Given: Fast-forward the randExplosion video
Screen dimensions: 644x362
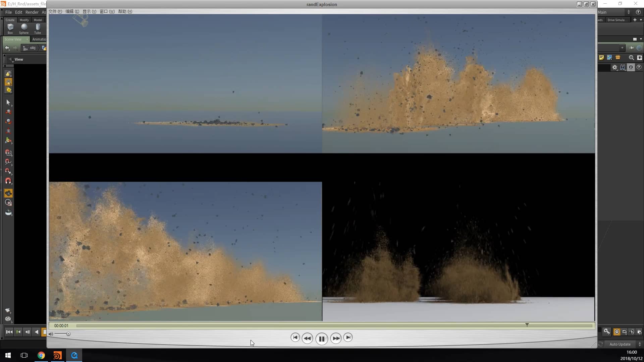Looking at the screenshot, I should 336,338.
